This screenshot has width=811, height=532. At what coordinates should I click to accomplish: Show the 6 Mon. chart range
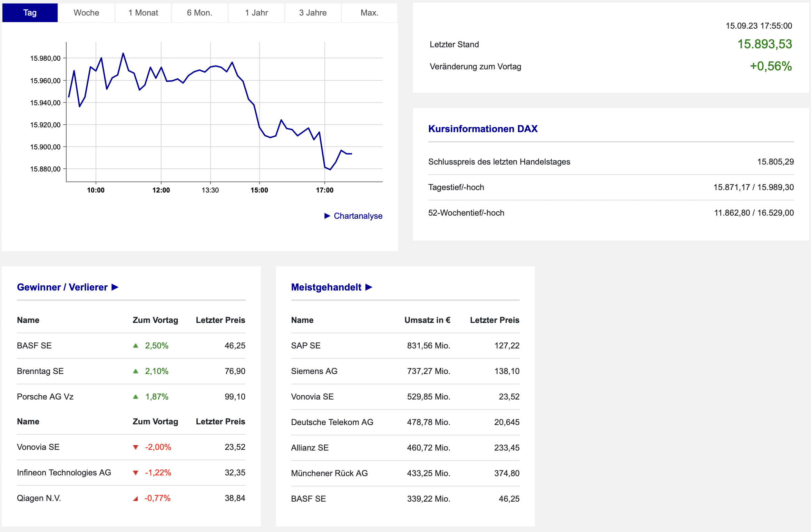tap(199, 13)
